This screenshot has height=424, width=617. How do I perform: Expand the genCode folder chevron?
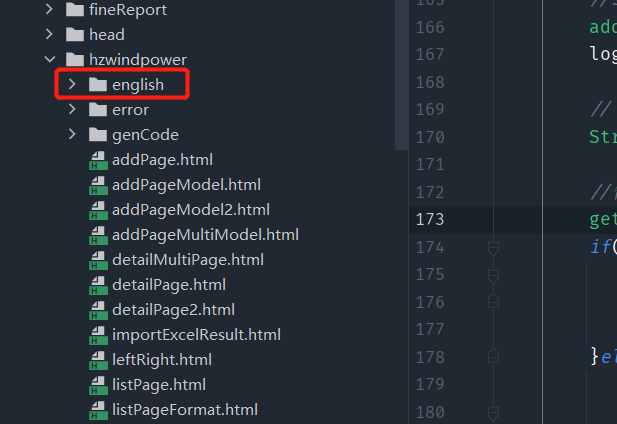(x=72, y=135)
